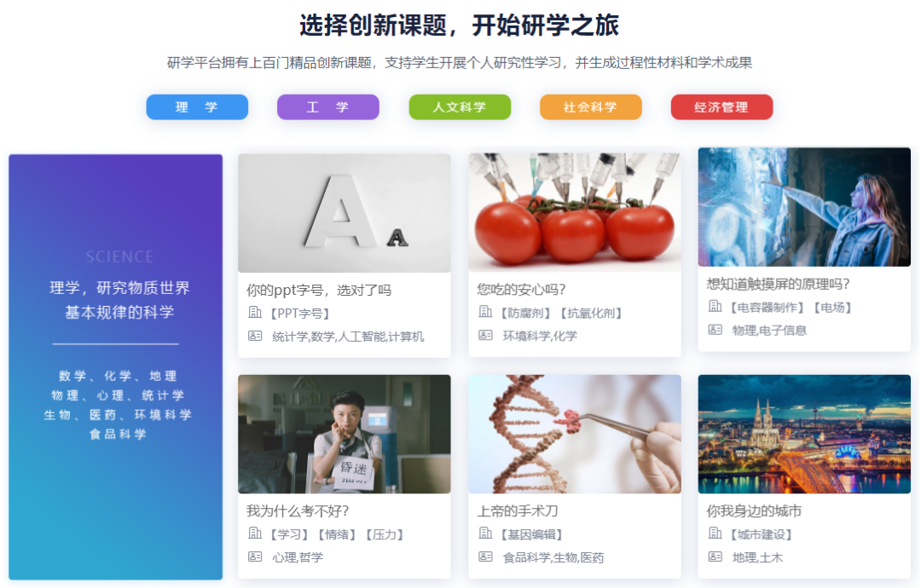The height and width of the screenshot is (588, 921).
Task: Click keyword icon beside 【PPT字号】
Action: (255, 312)
